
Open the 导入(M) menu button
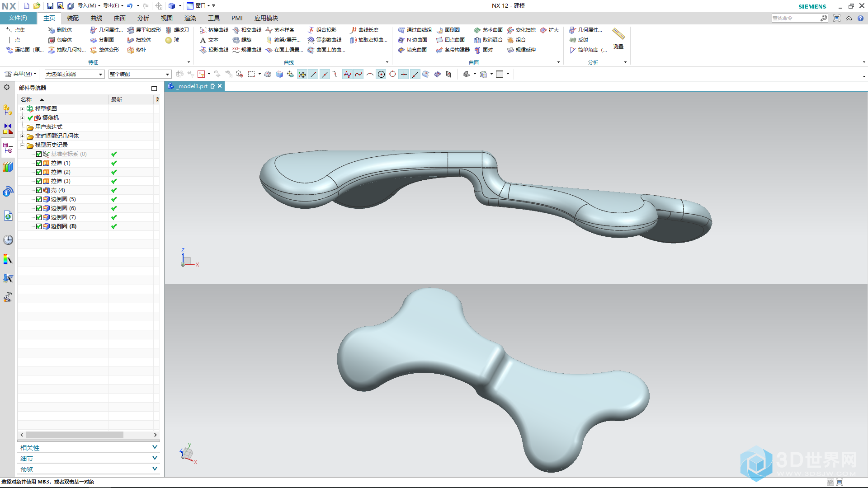(89, 6)
